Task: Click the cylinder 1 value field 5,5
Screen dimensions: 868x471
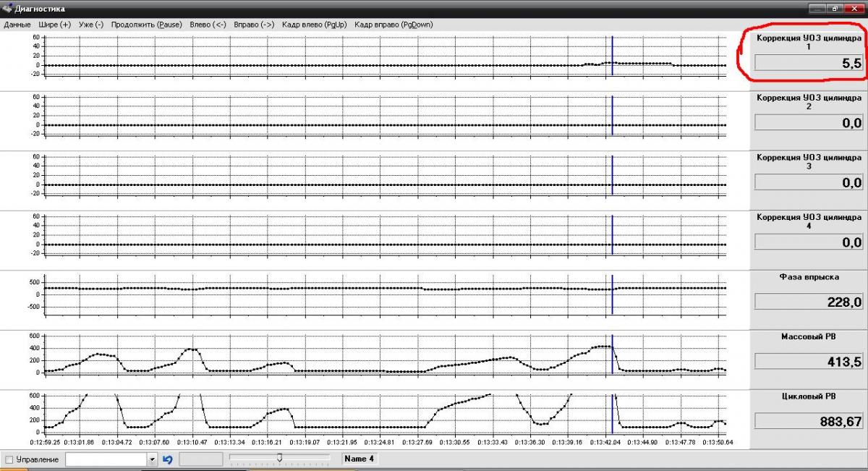Action: point(809,63)
